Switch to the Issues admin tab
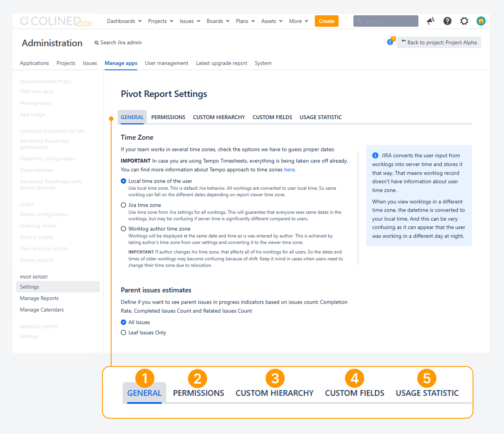The width and height of the screenshot is (504, 434). click(x=90, y=63)
